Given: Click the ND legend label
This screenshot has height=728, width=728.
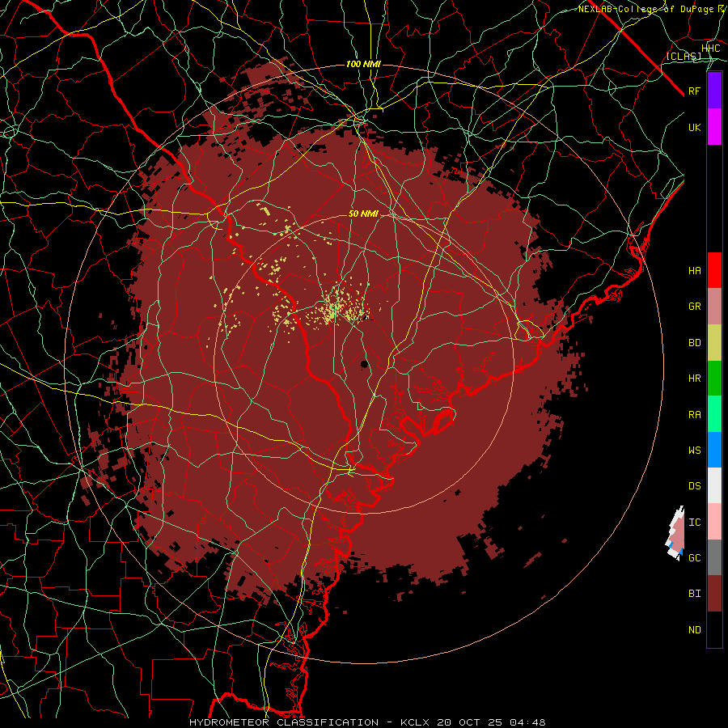Looking at the screenshot, I should click(694, 630).
